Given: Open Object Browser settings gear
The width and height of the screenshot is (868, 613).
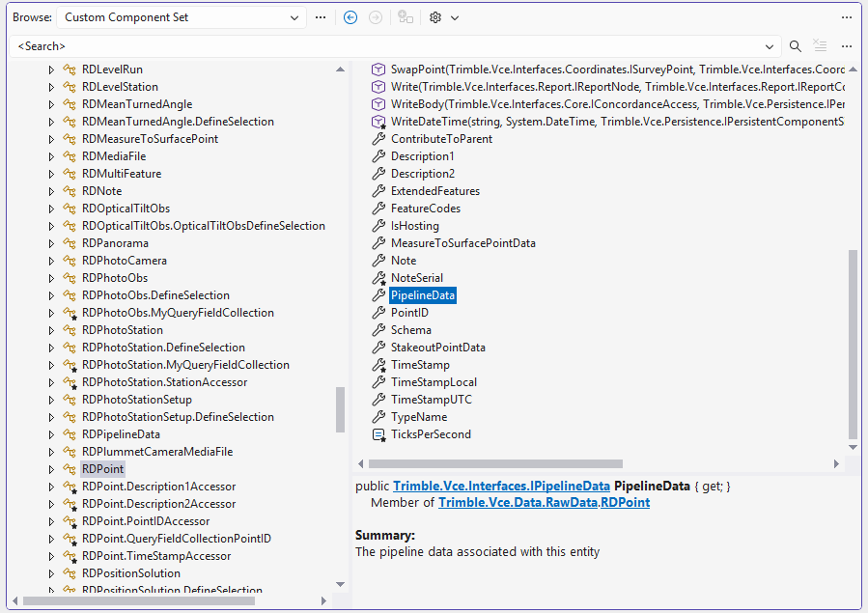Looking at the screenshot, I should click(x=435, y=17).
